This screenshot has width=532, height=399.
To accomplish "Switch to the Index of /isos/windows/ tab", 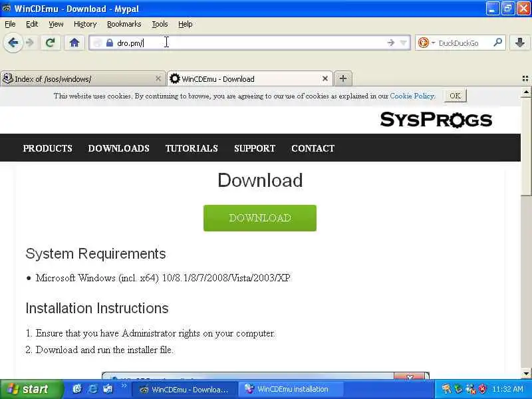I will click(82, 78).
